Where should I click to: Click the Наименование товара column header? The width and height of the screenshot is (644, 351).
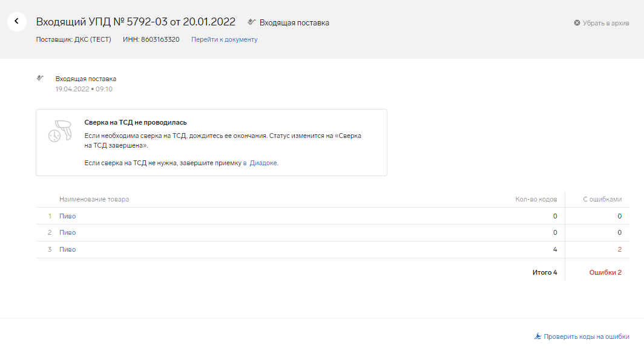[94, 199]
